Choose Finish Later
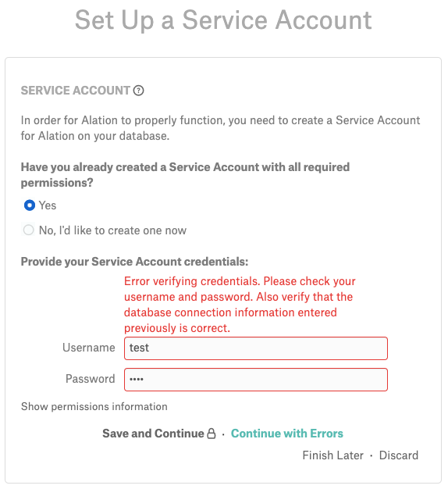Image resolution: width=448 pixels, height=489 pixels. 332,455
